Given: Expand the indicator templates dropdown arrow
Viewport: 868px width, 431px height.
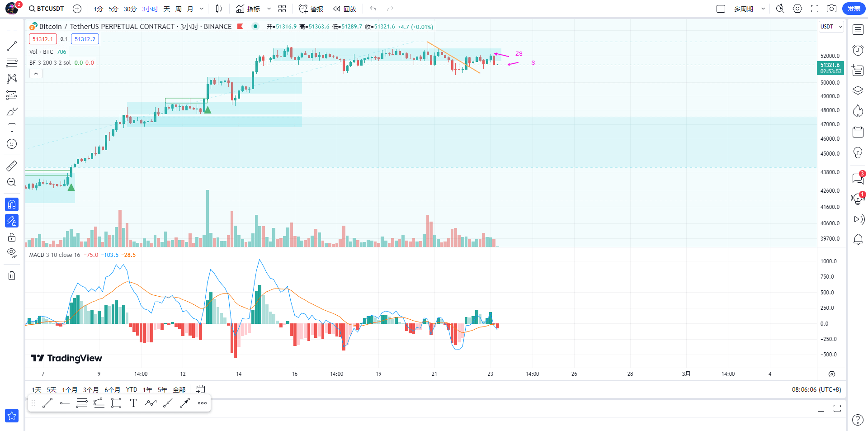Looking at the screenshot, I should tap(269, 9).
